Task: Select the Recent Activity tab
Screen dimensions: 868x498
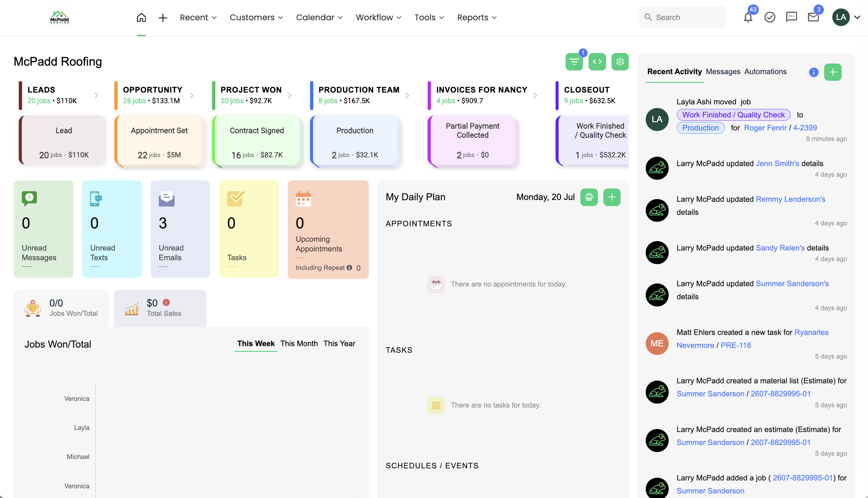Action: coord(674,71)
